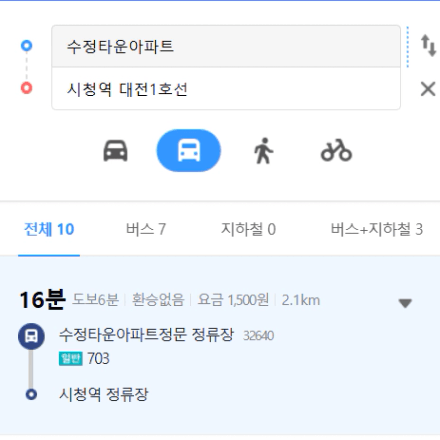
Task: Open the 버스+지하철 3 tab
Action: pos(377,229)
